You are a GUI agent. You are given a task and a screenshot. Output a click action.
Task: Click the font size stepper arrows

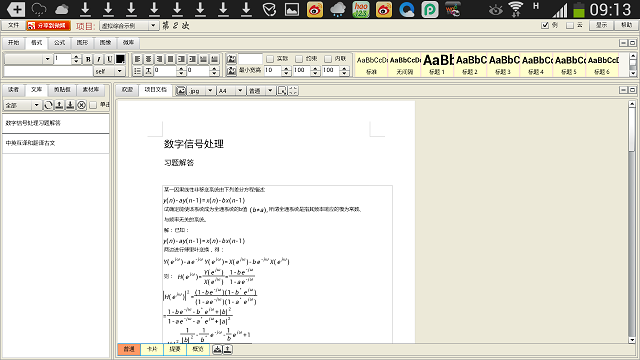coord(76,59)
